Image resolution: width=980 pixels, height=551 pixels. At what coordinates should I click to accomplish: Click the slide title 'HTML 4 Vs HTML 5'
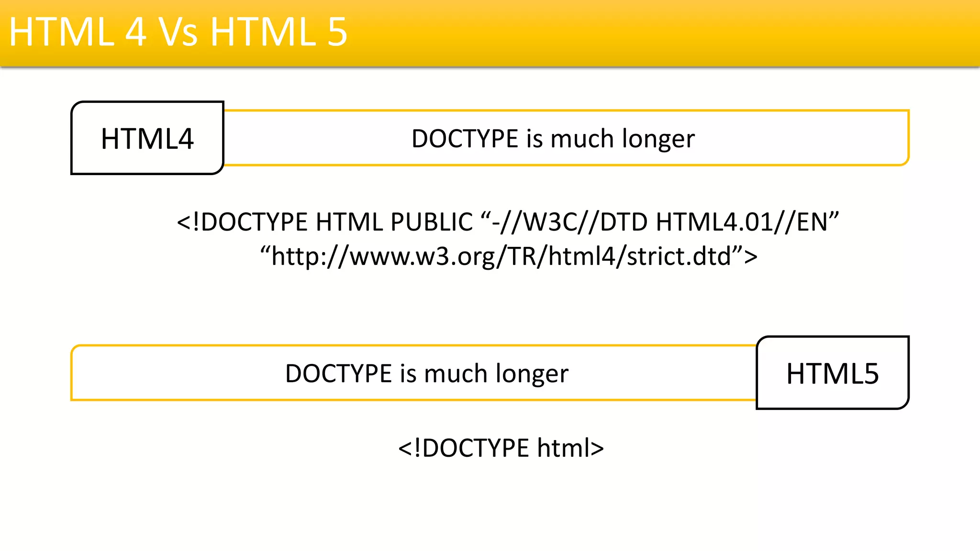pyautogui.click(x=178, y=32)
